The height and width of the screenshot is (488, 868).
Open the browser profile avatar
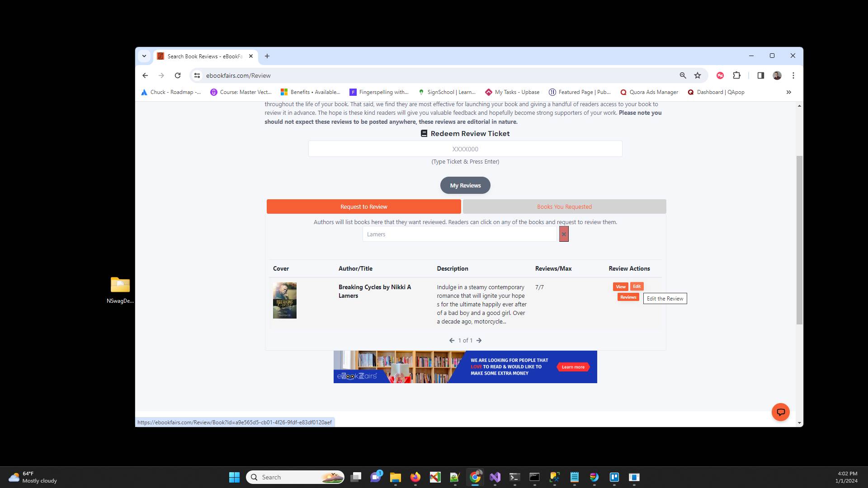[x=777, y=75]
